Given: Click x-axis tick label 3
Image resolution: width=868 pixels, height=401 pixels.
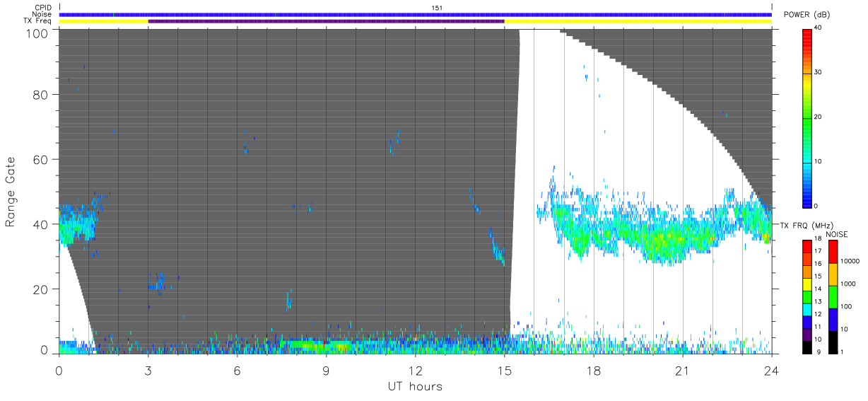Looking at the screenshot, I should (x=148, y=369).
